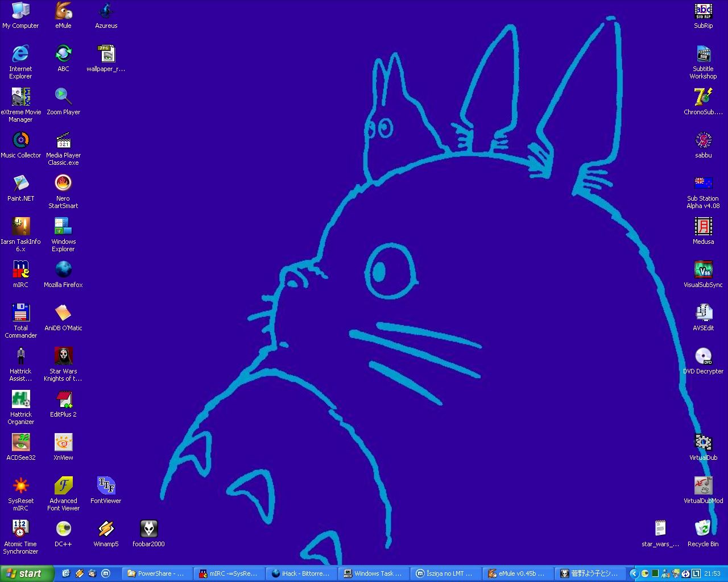Click the third quick launch icon
728x582 pixels.
click(92, 573)
